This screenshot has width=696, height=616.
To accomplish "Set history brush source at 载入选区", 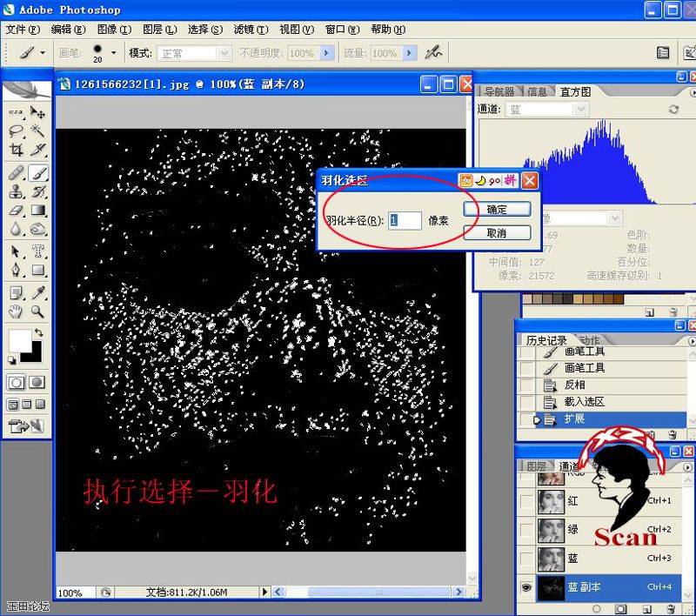I will tap(526, 402).
